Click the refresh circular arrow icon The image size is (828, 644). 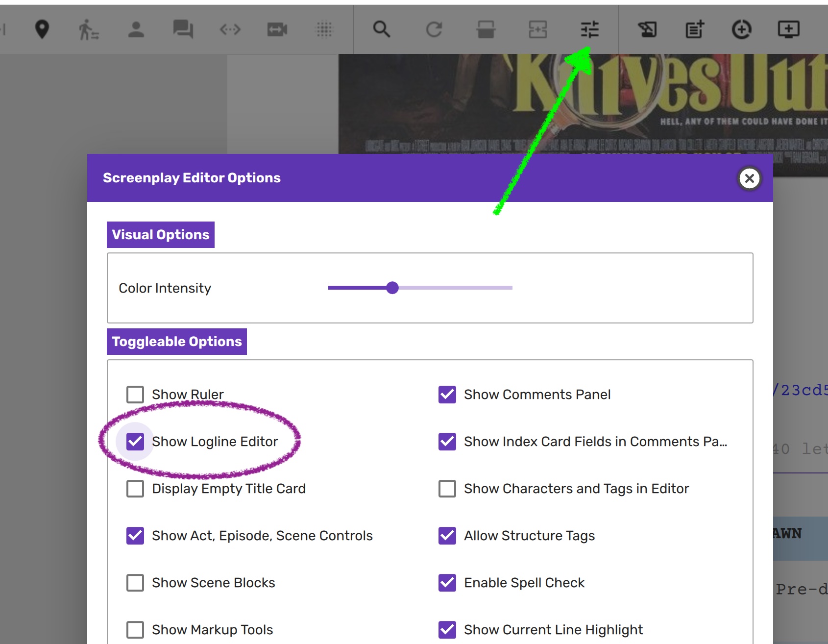pos(434,29)
